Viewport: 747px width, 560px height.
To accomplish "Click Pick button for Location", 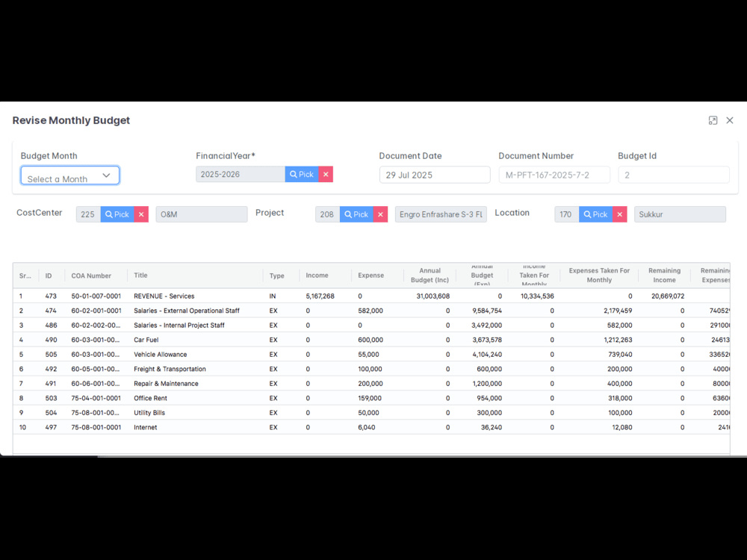I will pos(595,214).
